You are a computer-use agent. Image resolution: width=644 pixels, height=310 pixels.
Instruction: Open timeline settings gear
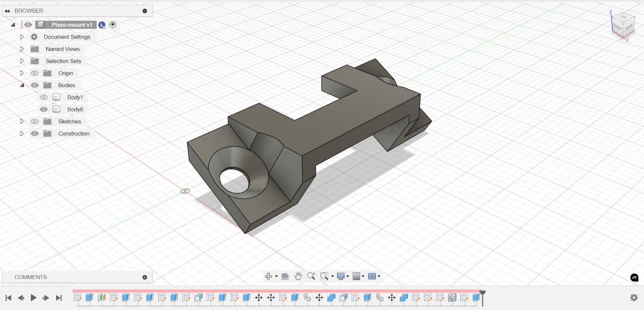(634, 298)
